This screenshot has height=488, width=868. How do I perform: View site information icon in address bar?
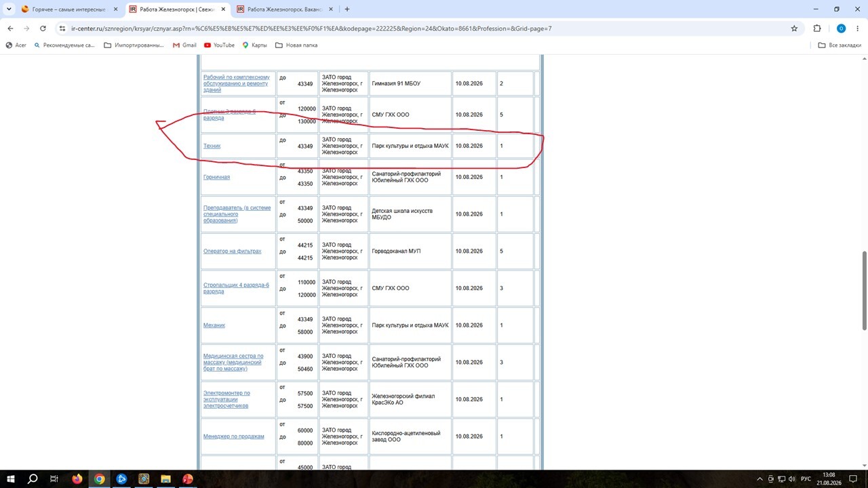(62, 28)
